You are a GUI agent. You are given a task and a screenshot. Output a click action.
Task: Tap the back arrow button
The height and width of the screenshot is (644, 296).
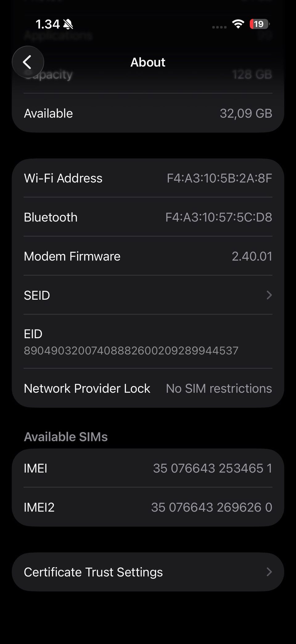click(x=28, y=62)
